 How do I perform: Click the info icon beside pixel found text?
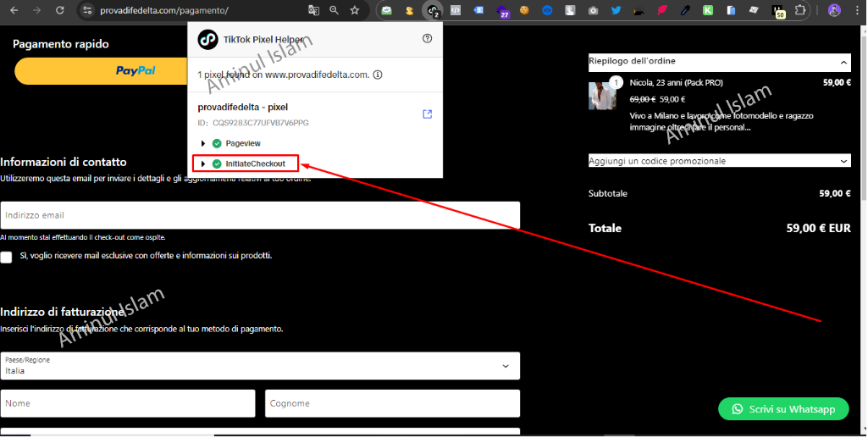click(x=378, y=75)
